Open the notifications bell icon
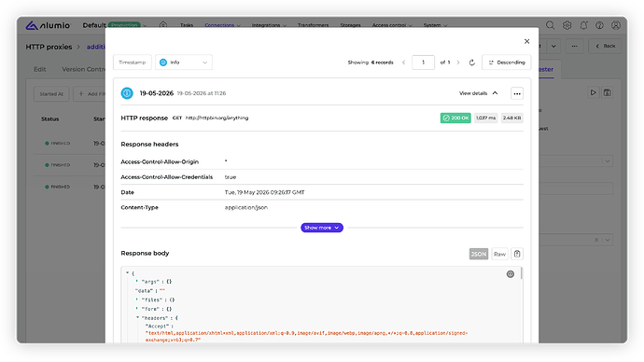The height and width of the screenshot is (362, 644). tap(583, 25)
